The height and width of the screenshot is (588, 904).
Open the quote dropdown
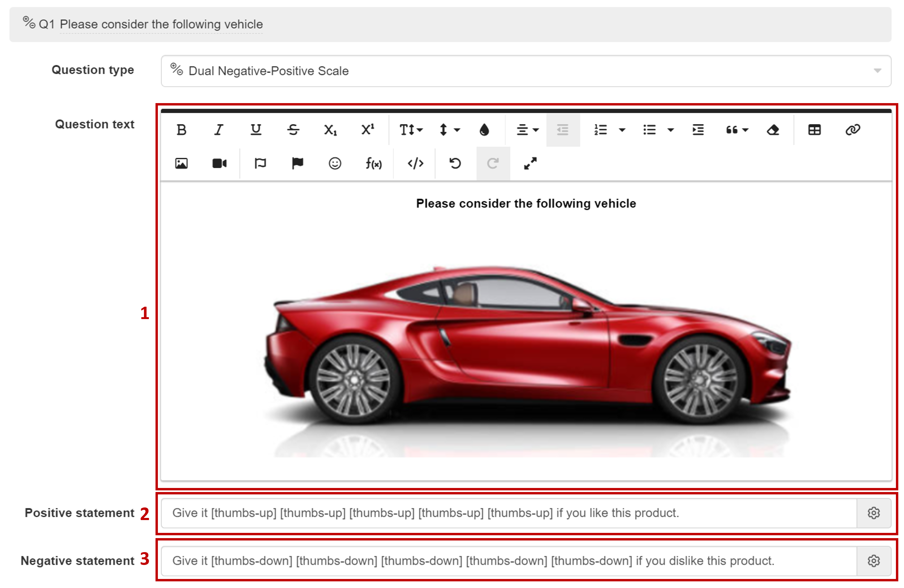pos(737,130)
